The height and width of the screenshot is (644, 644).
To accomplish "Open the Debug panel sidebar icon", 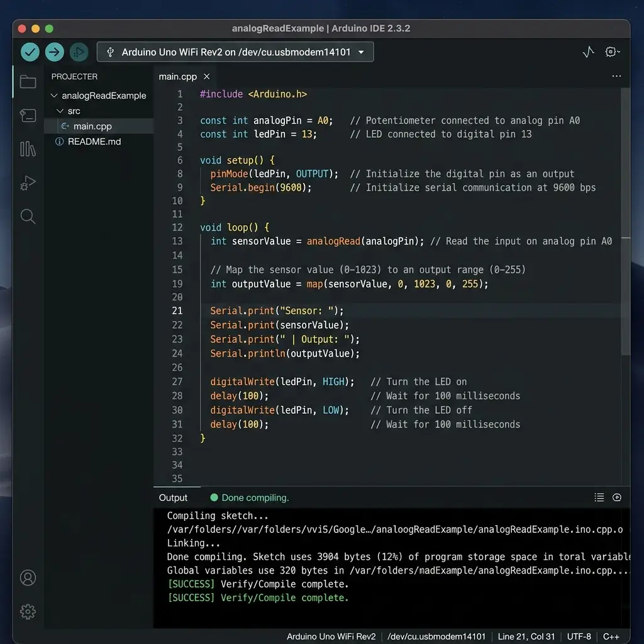I will click(28, 182).
